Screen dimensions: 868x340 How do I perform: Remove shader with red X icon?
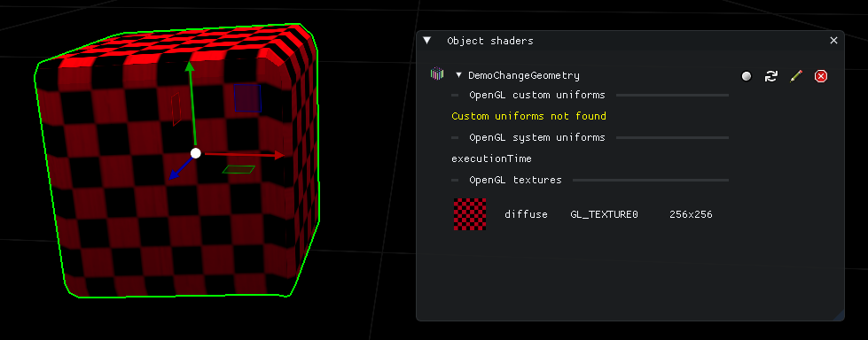coord(821,76)
